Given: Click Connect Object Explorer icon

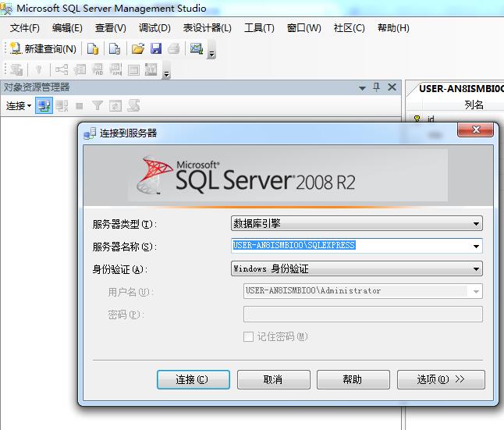Looking at the screenshot, I should click(x=44, y=106).
